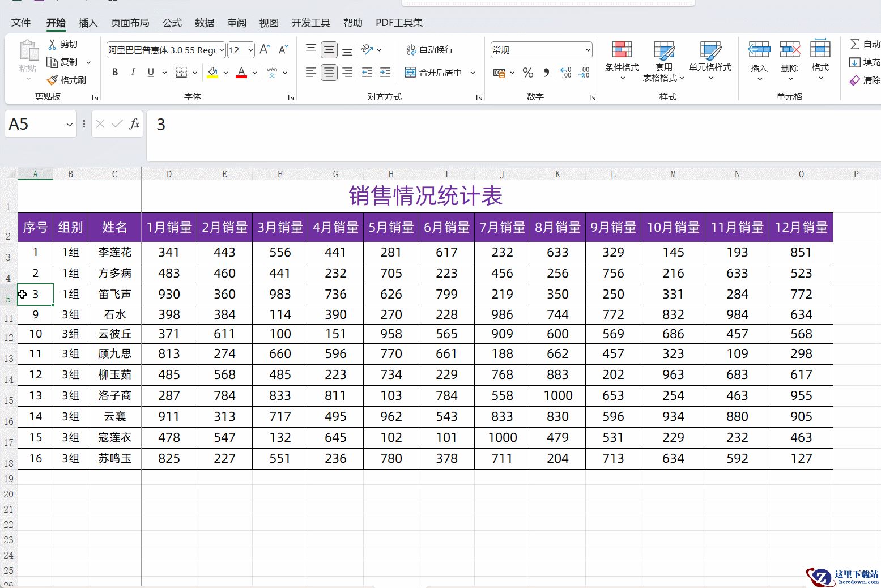The height and width of the screenshot is (588, 881).
Task: Apply the comma thousands separator style
Action: (x=546, y=73)
